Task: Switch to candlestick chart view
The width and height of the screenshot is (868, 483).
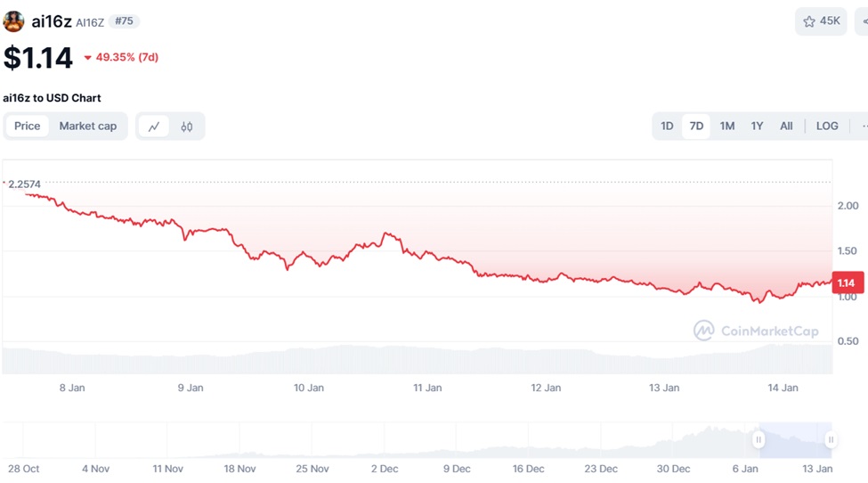Action: (187, 127)
